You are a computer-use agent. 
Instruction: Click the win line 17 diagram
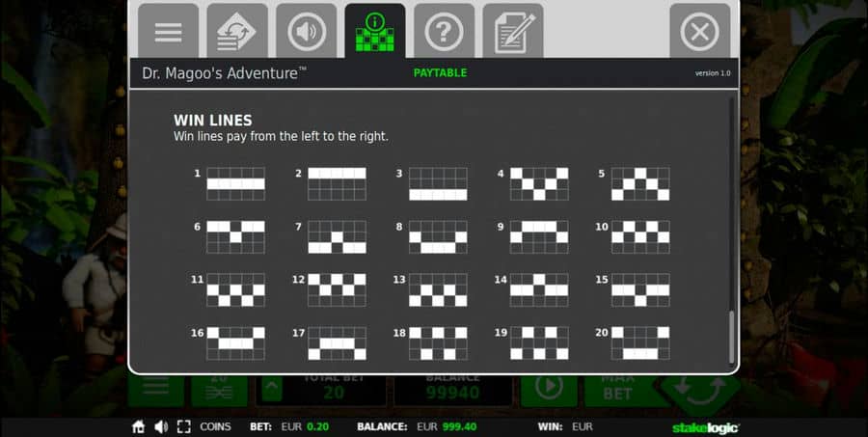tap(338, 343)
